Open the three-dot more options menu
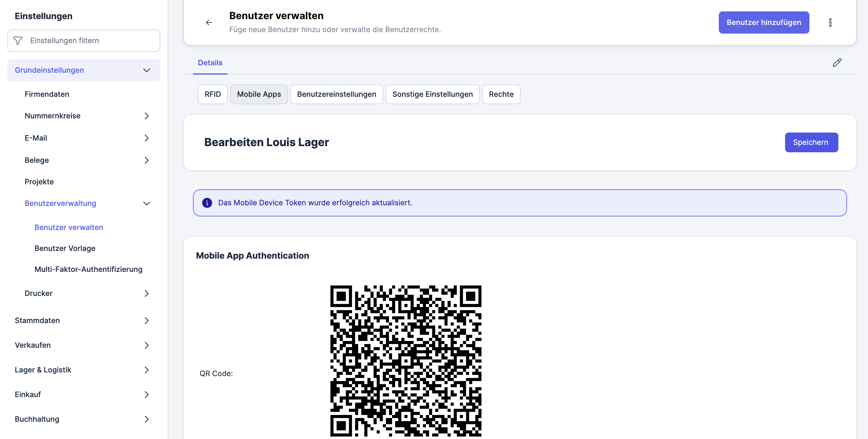The image size is (868, 439). 830,23
